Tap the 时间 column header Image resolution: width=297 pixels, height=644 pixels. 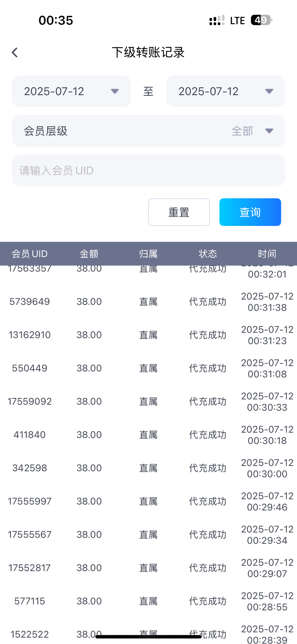click(x=267, y=254)
